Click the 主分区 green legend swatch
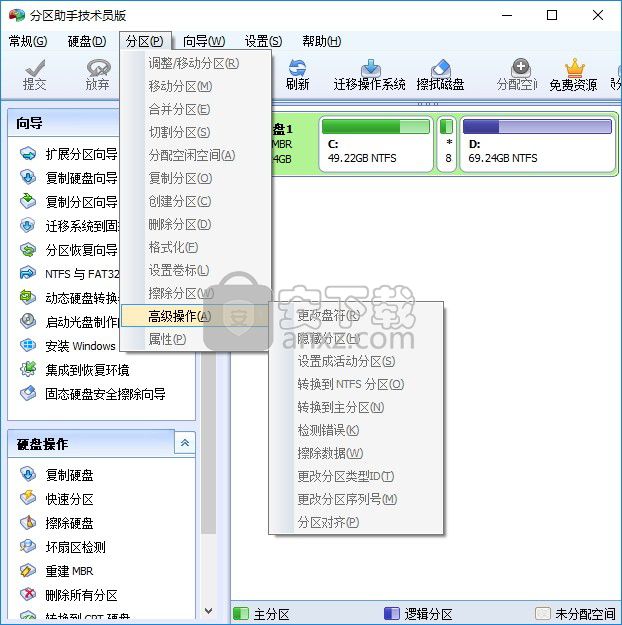This screenshot has width=622, height=625. tap(240, 613)
